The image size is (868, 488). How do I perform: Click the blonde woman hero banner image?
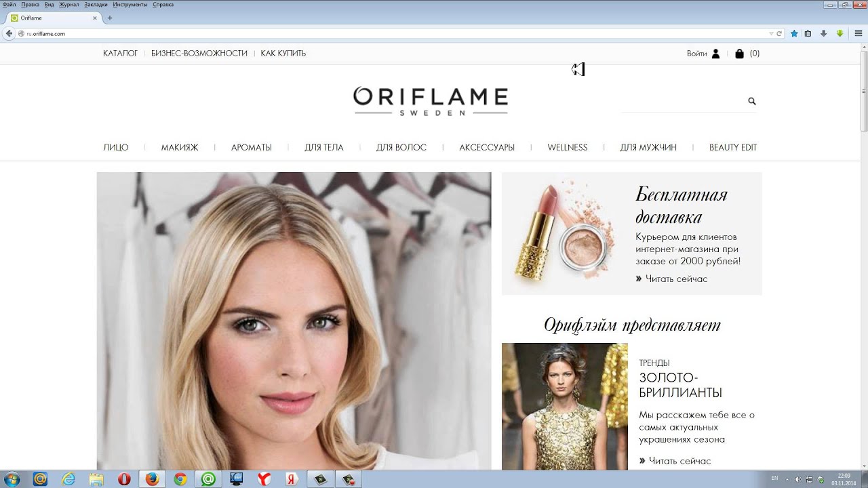click(294, 321)
